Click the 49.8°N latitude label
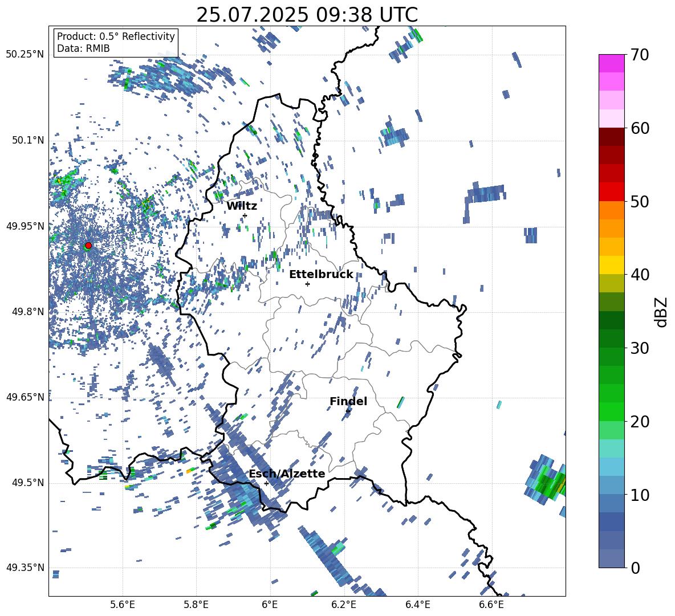 pos(27,312)
